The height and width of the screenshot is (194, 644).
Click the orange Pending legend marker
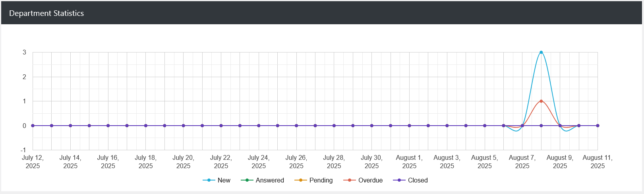pos(301,180)
